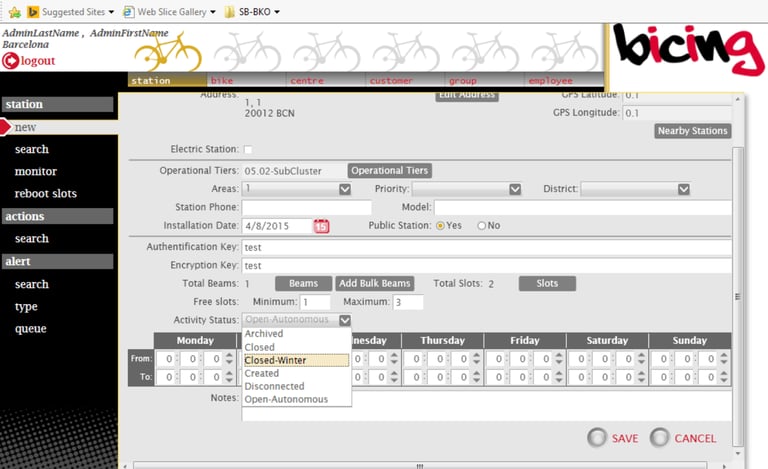Switch to the employee tab
768x469 pixels.
tap(564, 80)
